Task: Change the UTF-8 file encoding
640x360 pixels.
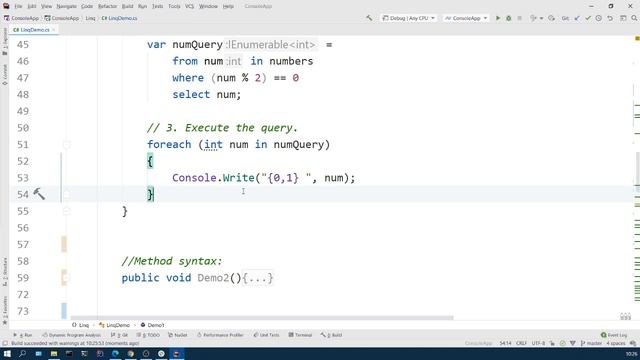Action: pyautogui.click(x=538, y=343)
